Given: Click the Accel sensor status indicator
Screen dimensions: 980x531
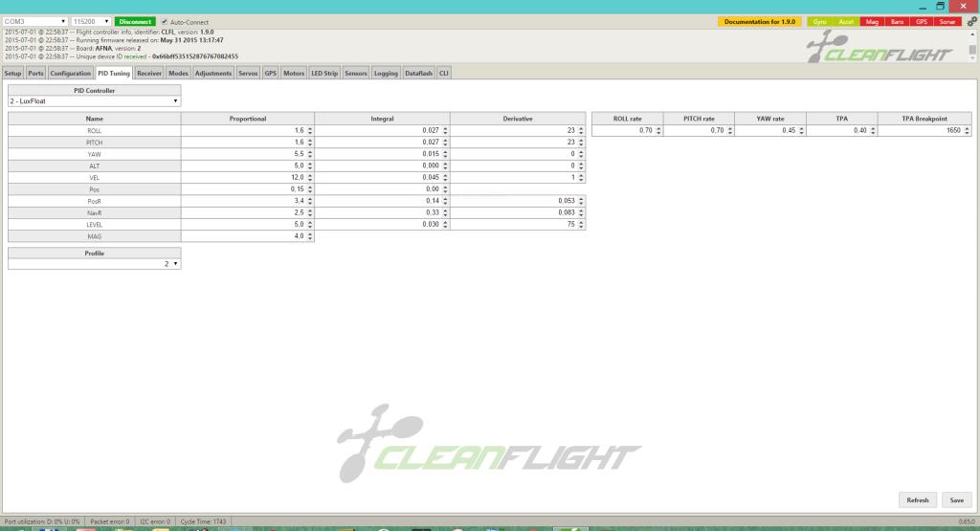Looking at the screenshot, I should (x=845, y=21).
